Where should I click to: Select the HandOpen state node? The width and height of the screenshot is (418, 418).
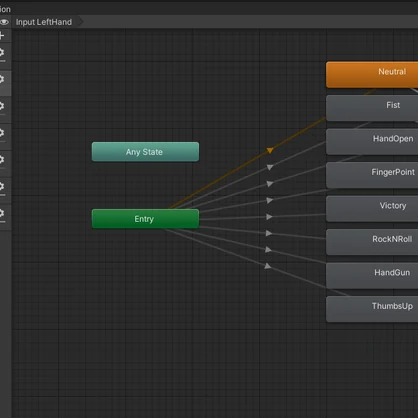coord(372,142)
